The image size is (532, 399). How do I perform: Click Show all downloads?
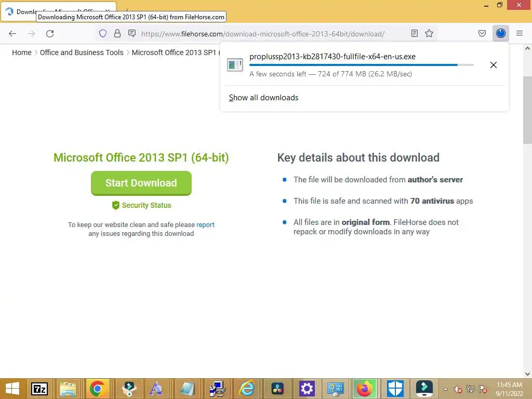263,98
